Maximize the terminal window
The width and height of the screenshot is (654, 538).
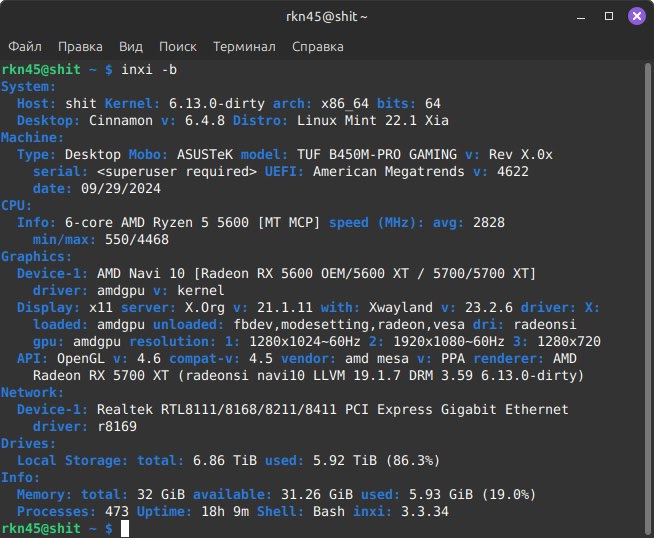tap(609, 16)
